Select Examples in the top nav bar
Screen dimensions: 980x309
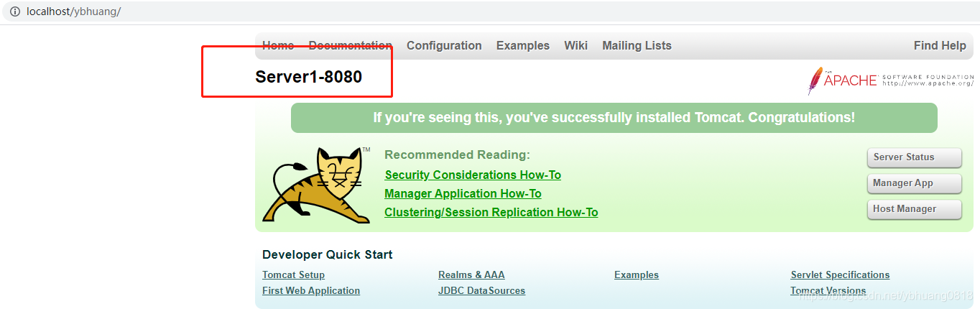point(523,45)
